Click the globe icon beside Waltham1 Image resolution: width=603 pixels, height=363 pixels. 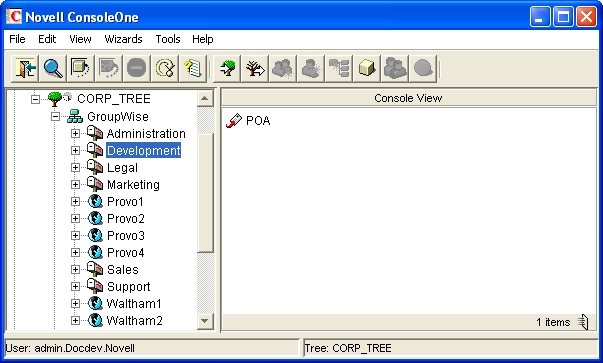(x=95, y=303)
